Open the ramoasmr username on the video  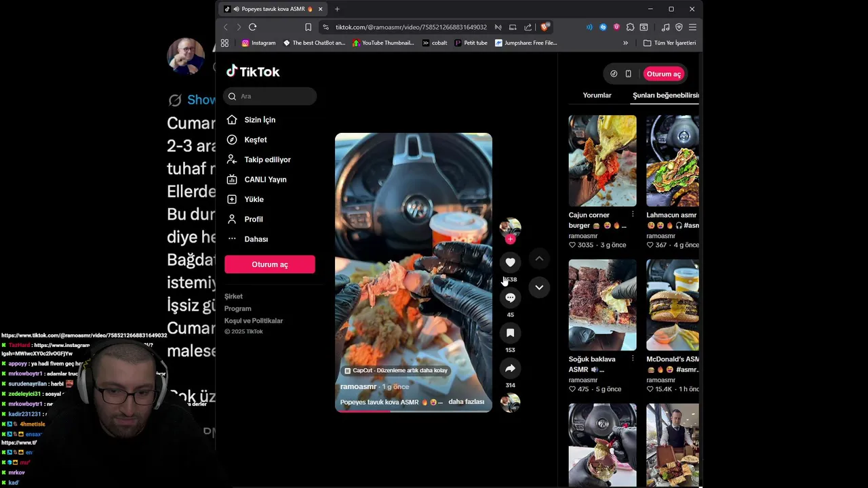pos(358,386)
